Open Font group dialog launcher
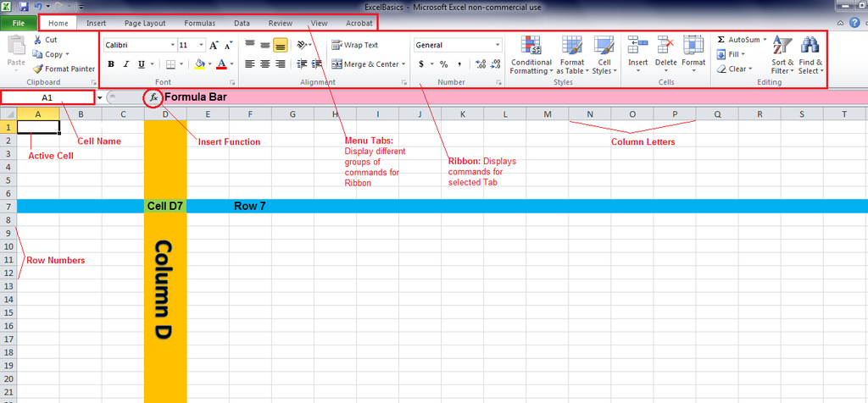The image size is (868, 403). [x=232, y=82]
